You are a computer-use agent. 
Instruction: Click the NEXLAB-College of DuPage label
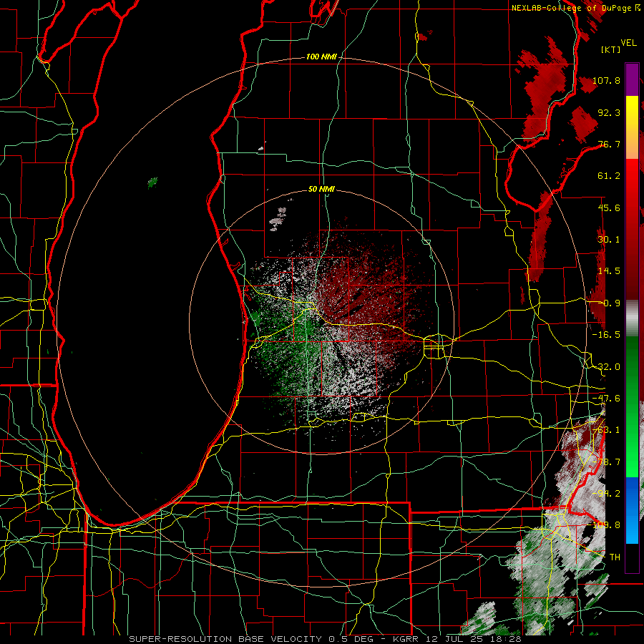(x=576, y=8)
